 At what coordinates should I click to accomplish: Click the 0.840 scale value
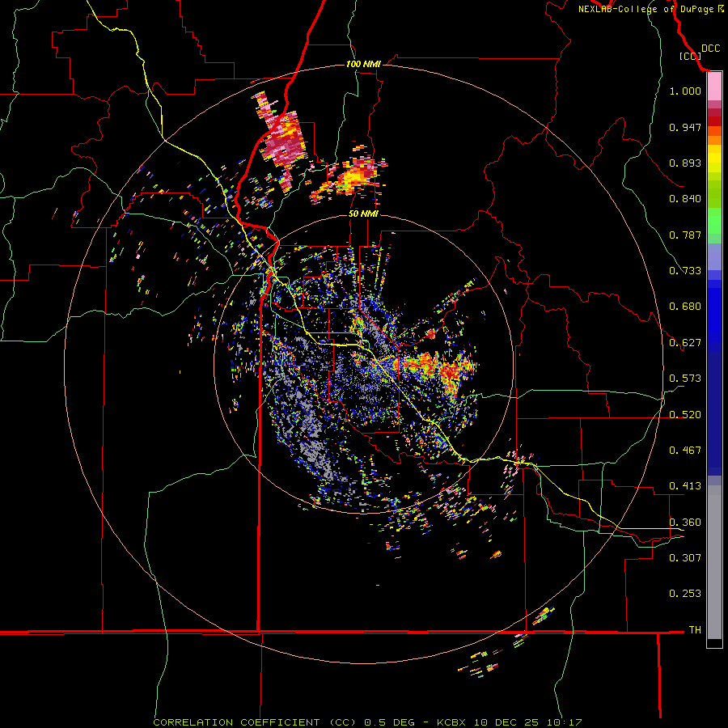[685, 199]
